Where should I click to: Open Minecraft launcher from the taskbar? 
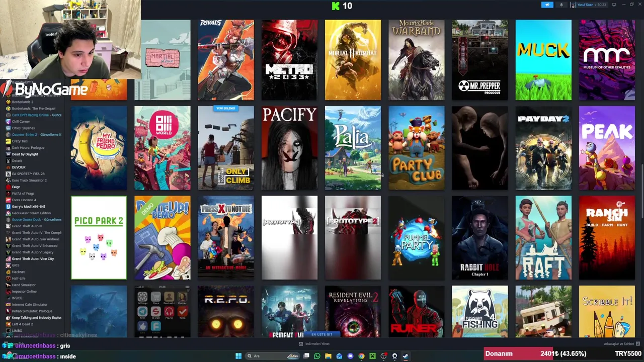[x=372, y=356]
